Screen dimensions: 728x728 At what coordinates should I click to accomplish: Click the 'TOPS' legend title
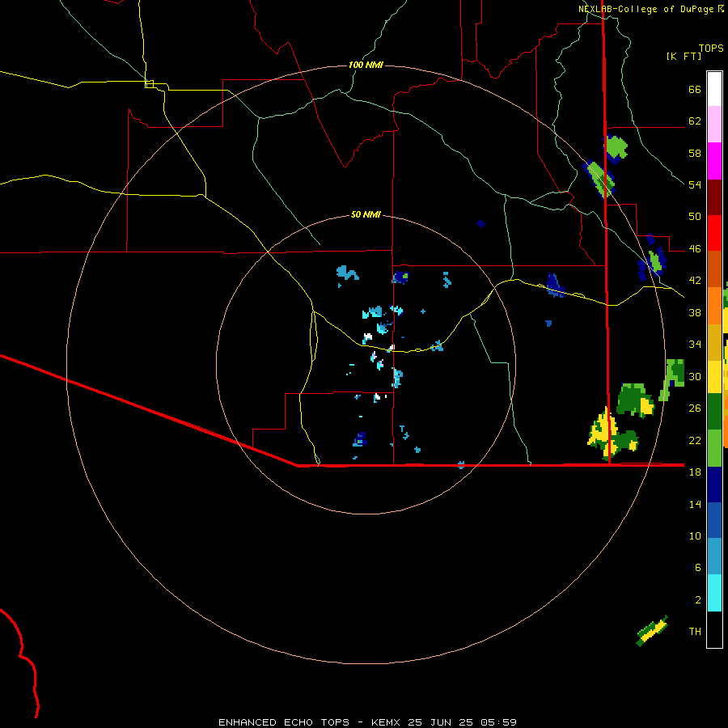[x=711, y=48]
